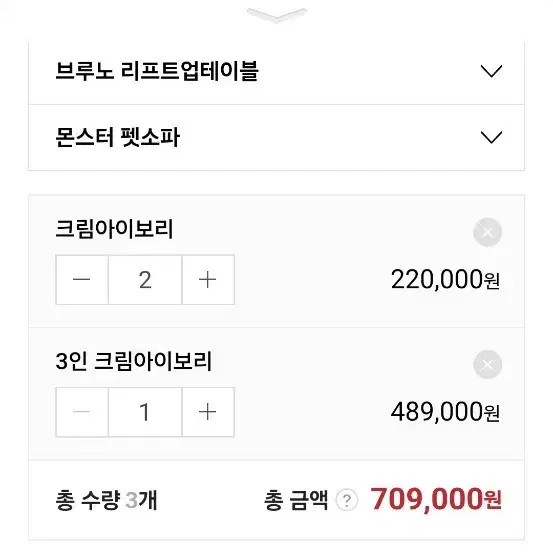Open the 총 금액 question mark help icon
Screen dimensions: 553x553
(x=347, y=500)
